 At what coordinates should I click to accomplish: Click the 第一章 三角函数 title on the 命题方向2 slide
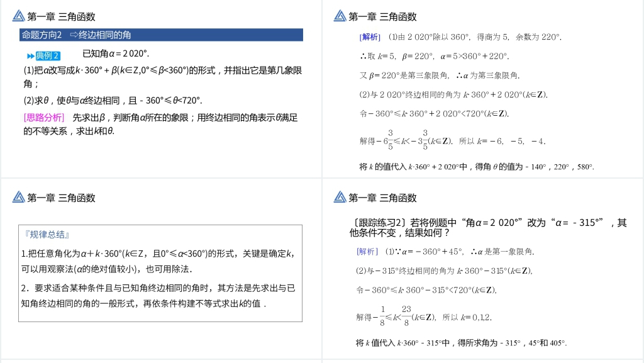(x=61, y=16)
